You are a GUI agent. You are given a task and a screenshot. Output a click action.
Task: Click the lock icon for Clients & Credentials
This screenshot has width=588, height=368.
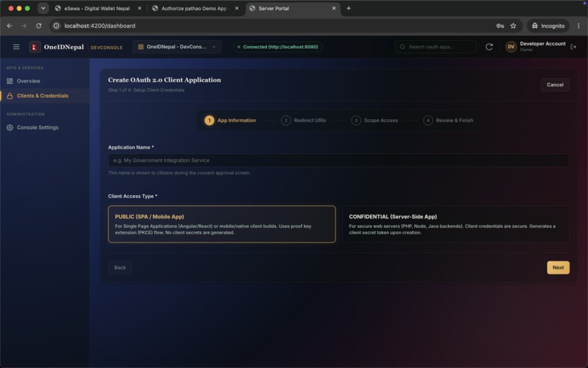(9, 96)
